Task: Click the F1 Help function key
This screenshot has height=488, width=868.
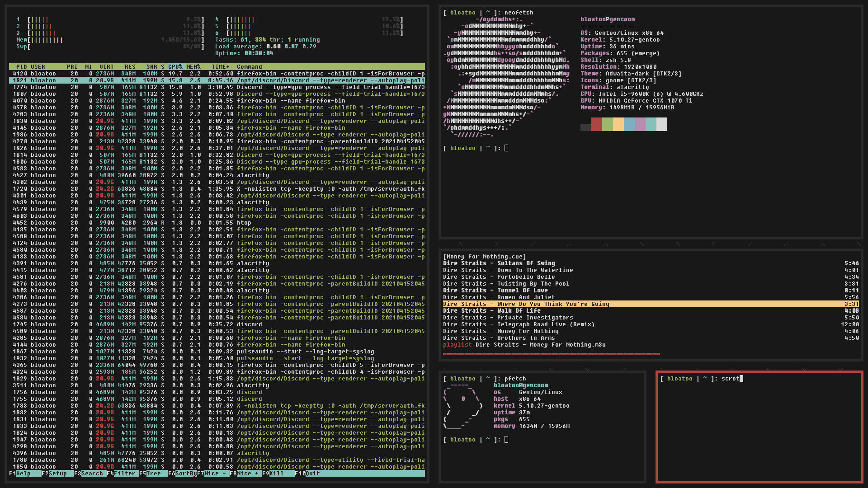Action: [x=24, y=474]
